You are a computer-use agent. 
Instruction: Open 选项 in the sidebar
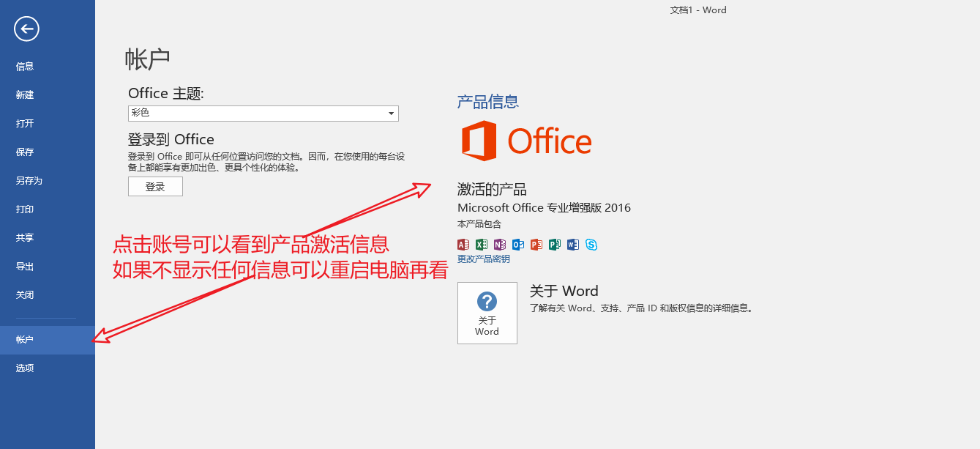pos(25,368)
